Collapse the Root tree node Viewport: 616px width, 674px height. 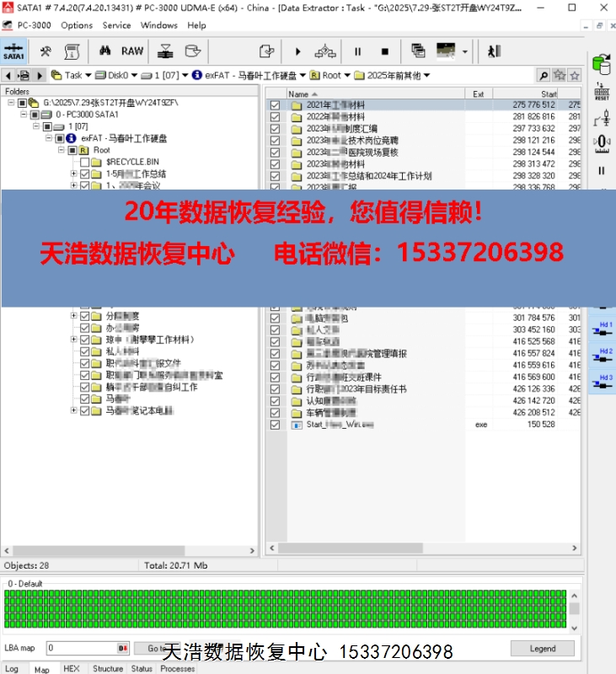[62, 150]
